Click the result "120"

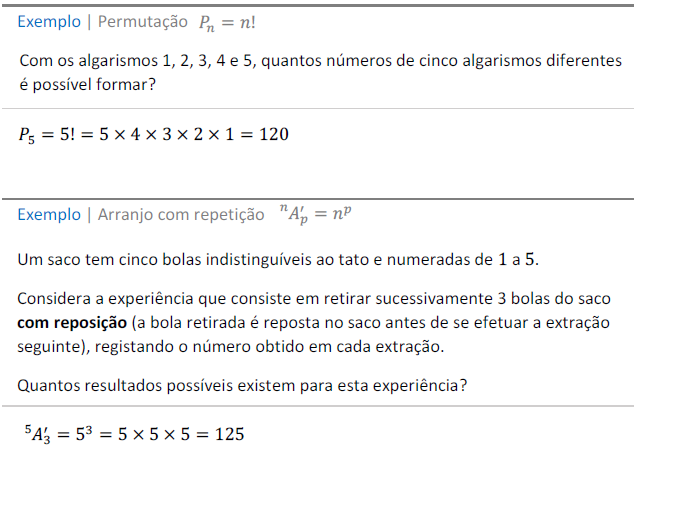click(273, 134)
